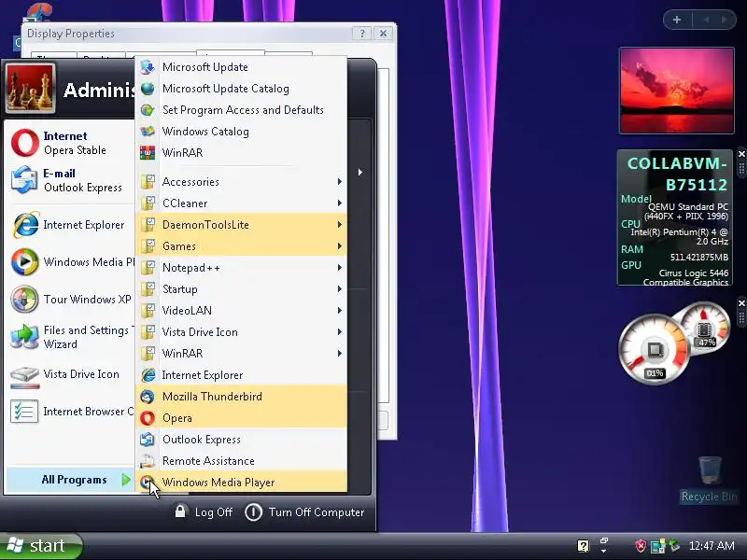Close the system info gadget
Viewport: 747px width, 560px height.
741,154
